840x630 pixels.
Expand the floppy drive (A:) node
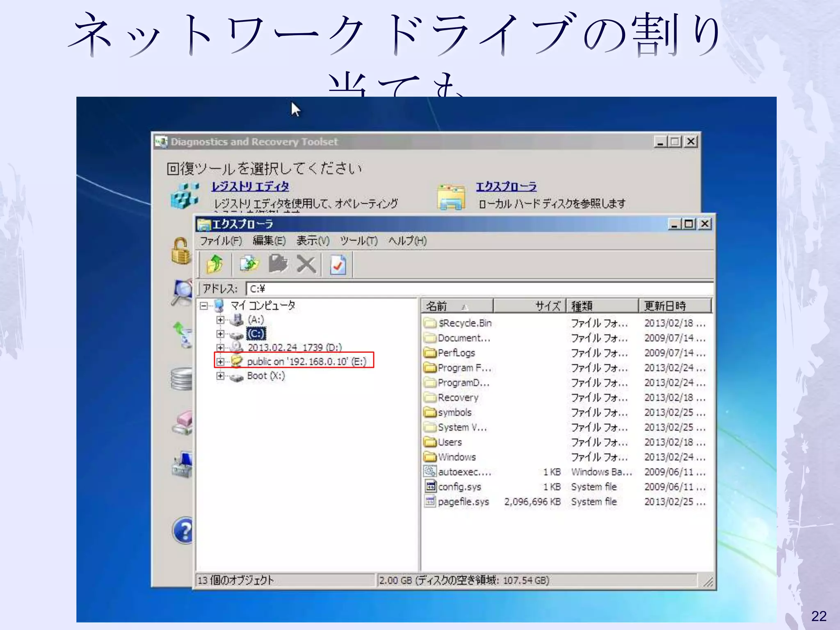(220, 320)
